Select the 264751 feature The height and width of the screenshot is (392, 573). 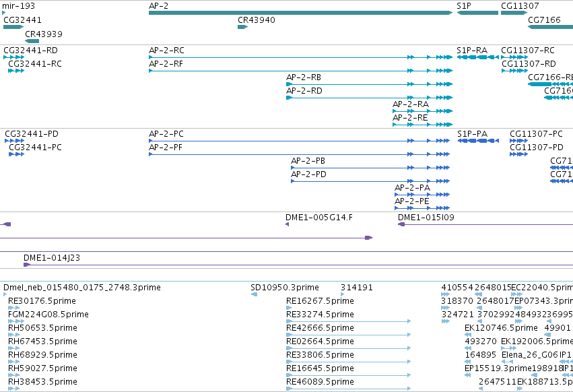[481, 389]
